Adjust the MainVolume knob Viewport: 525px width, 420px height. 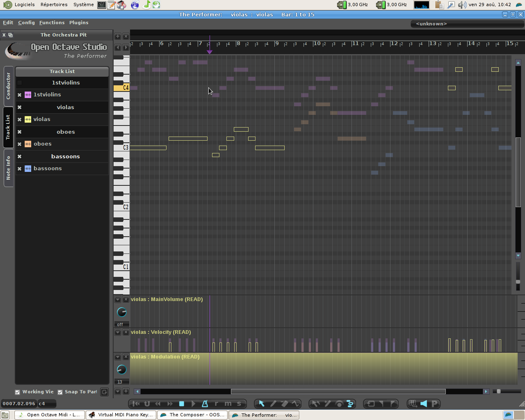(x=122, y=312)
